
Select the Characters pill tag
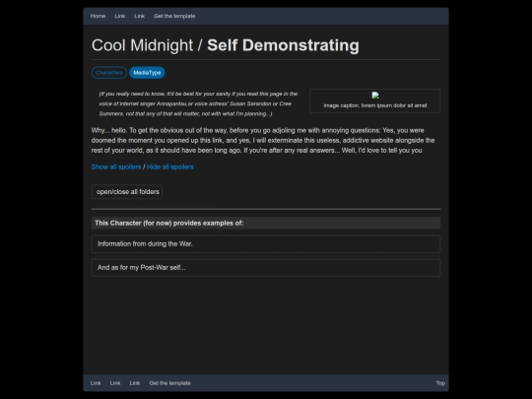pyautogui.click(x=109, y=73)
